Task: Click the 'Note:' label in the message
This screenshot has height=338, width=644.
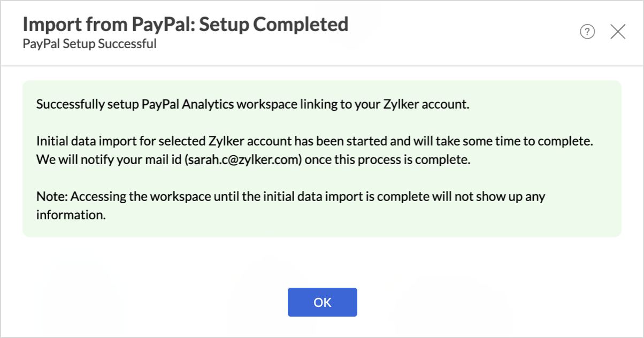Action: coord(52,196)
